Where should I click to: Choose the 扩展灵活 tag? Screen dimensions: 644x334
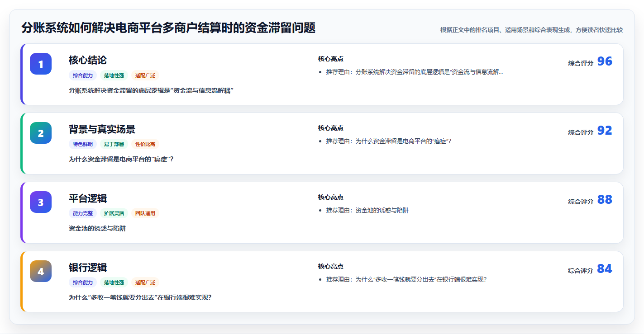pyautogui.click(x=114, y=214)
